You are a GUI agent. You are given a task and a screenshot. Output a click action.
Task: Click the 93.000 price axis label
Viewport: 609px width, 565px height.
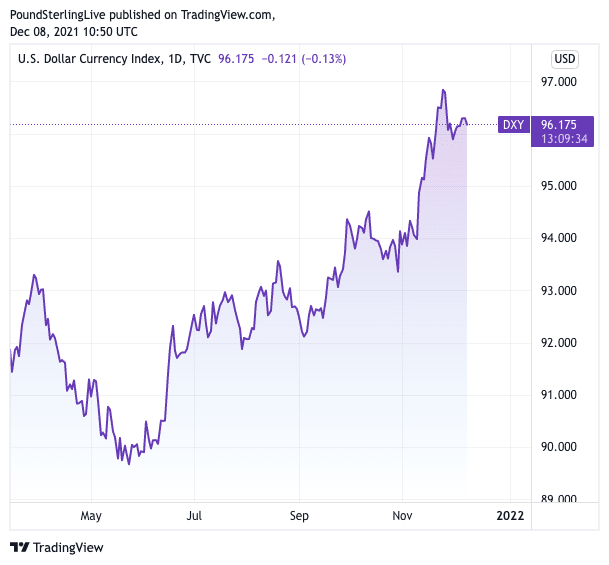pyautogui.click(x=559, y=291)
